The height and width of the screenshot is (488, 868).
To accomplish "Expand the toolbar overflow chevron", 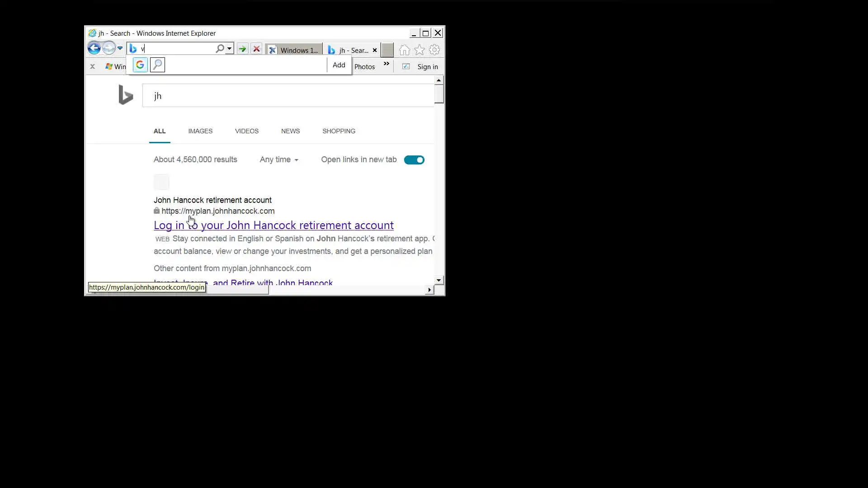I will [x=387, y=64].
